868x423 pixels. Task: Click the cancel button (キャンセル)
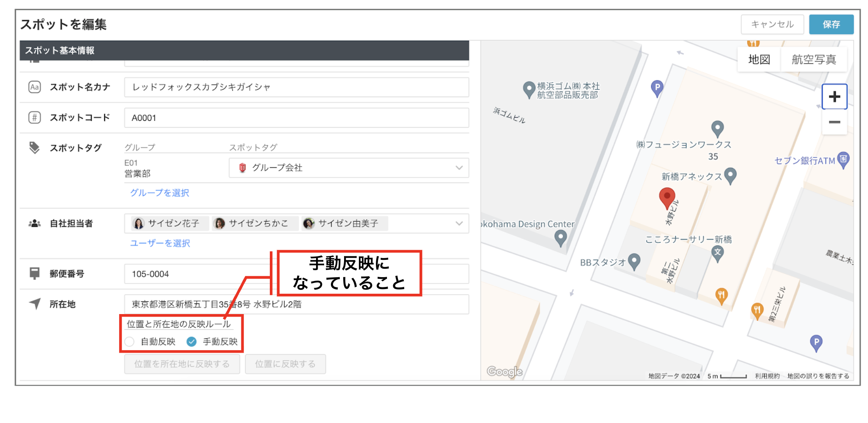(x=772, y=24)
